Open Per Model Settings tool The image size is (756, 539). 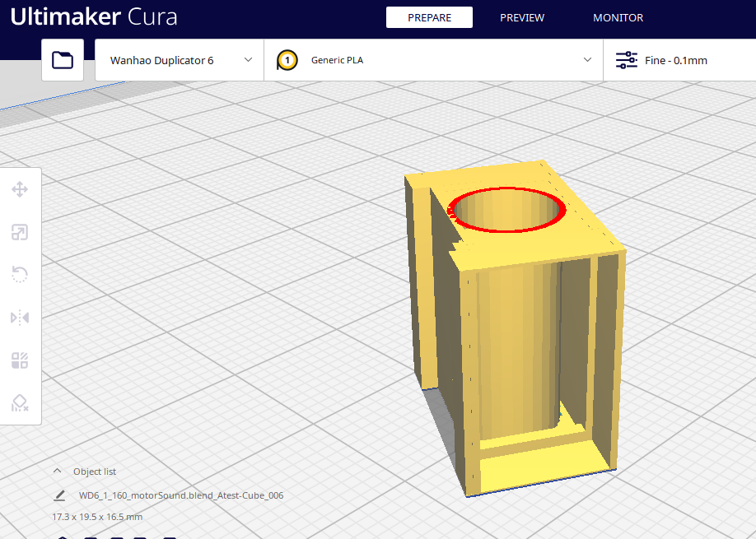(20, 360)
